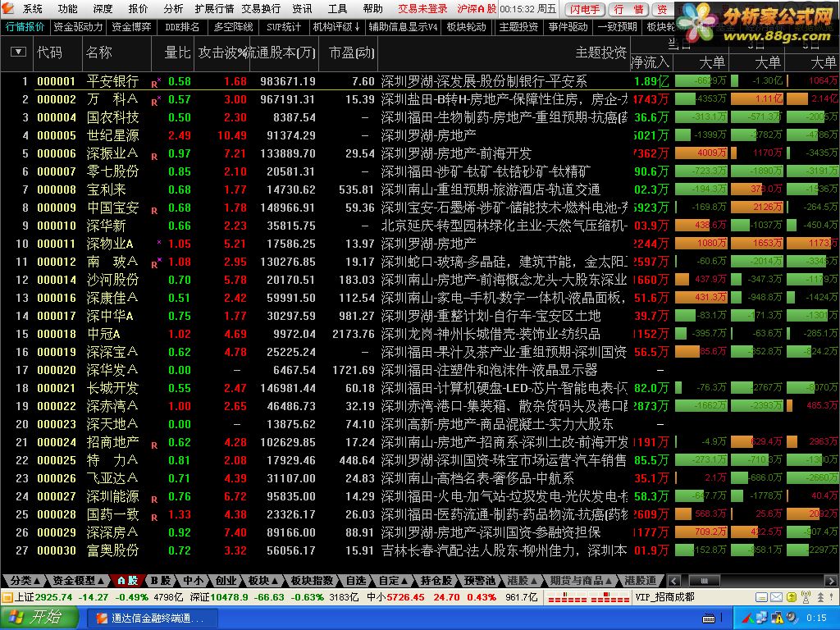This screenshot has width=840, height=630.
Task: Select the 创业 bottom tab
Action: (226, 580)
